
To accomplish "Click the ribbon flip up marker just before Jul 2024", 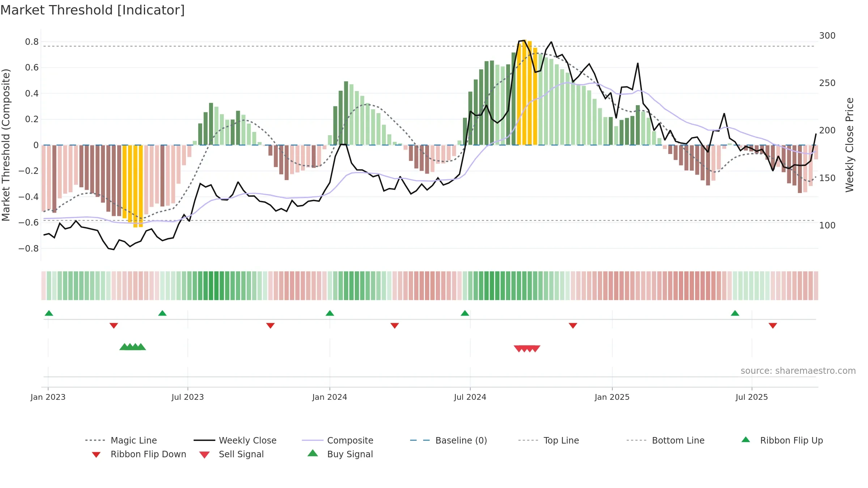I will (x=465, y=313).
